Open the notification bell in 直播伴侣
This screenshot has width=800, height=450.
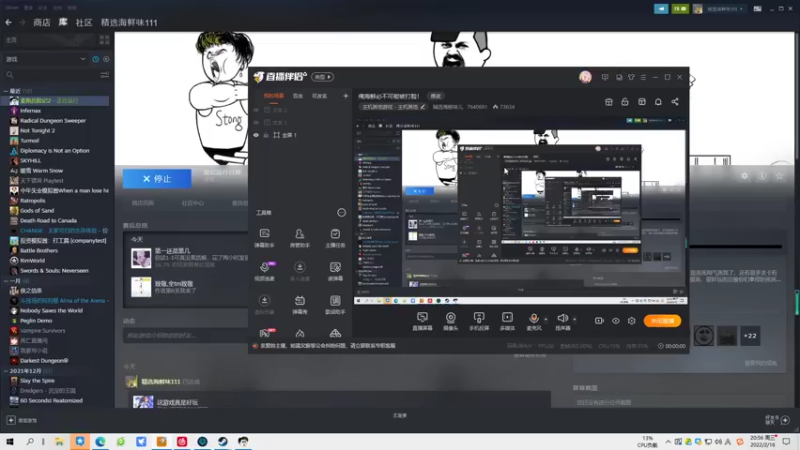[658, 102]
